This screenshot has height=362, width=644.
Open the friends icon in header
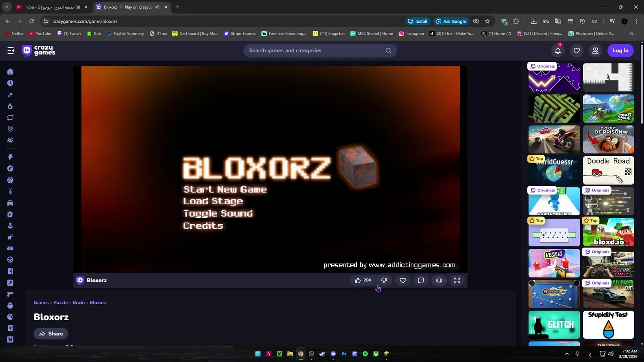click(x=595, y=50)
